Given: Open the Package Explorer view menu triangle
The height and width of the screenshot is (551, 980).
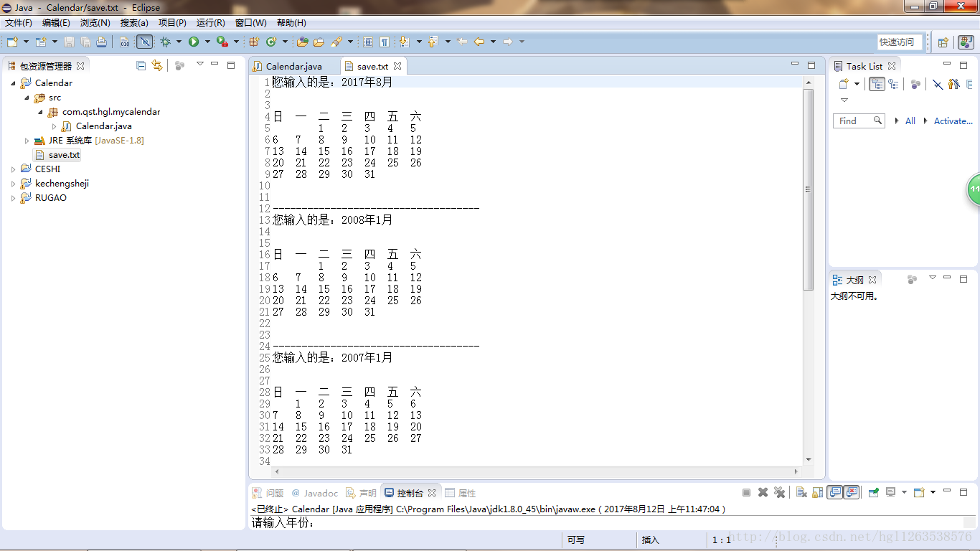Looking at the screenshot, I should [x=200, y=65].
